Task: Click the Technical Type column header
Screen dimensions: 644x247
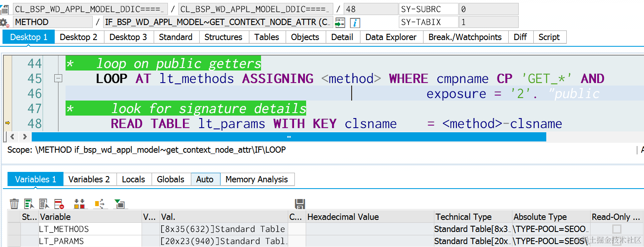Action: (x=473, y=217)
